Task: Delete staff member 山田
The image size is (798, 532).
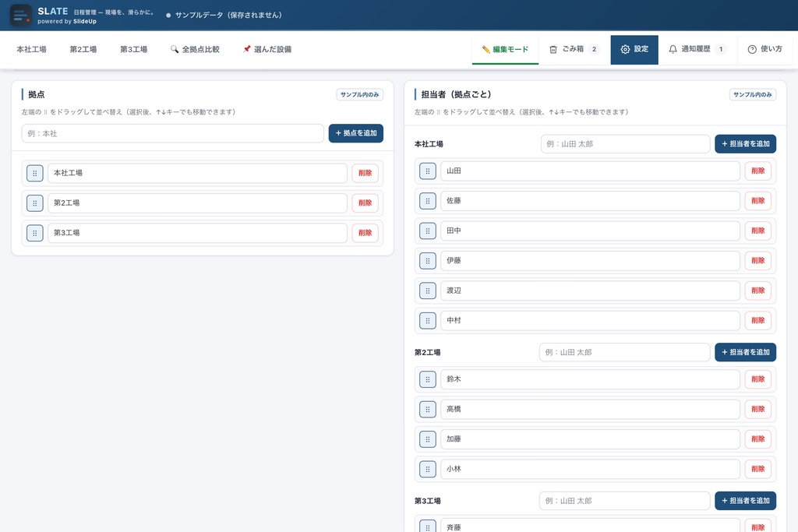Action: tap(757, 171)
